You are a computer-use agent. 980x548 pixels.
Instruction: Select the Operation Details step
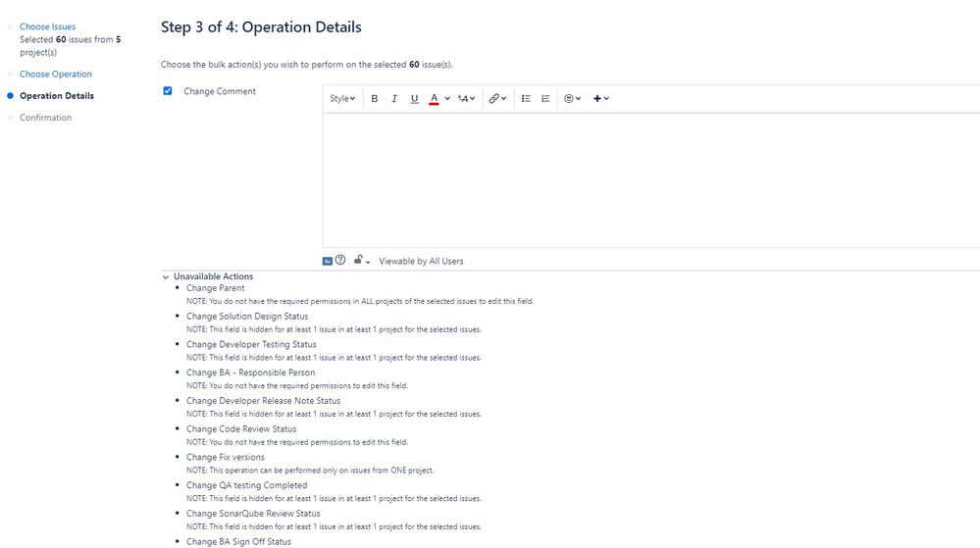(57, 96)
